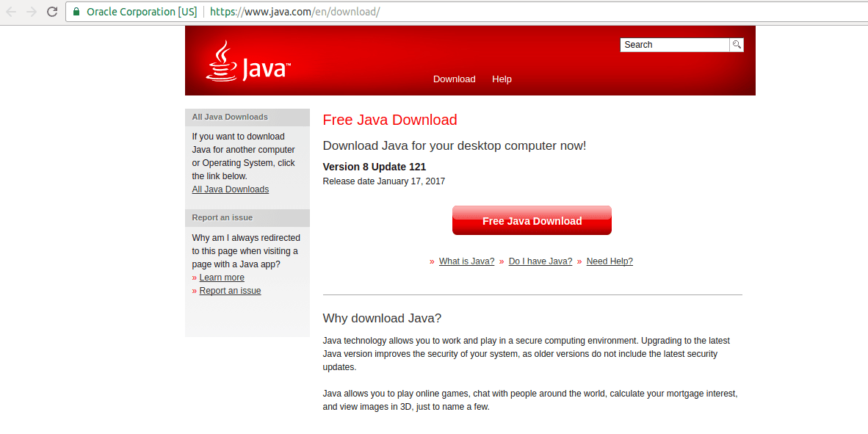This screenshot has height=434, width=868.
Task: Click the browser address bar URL
Action: coord(295,12)
